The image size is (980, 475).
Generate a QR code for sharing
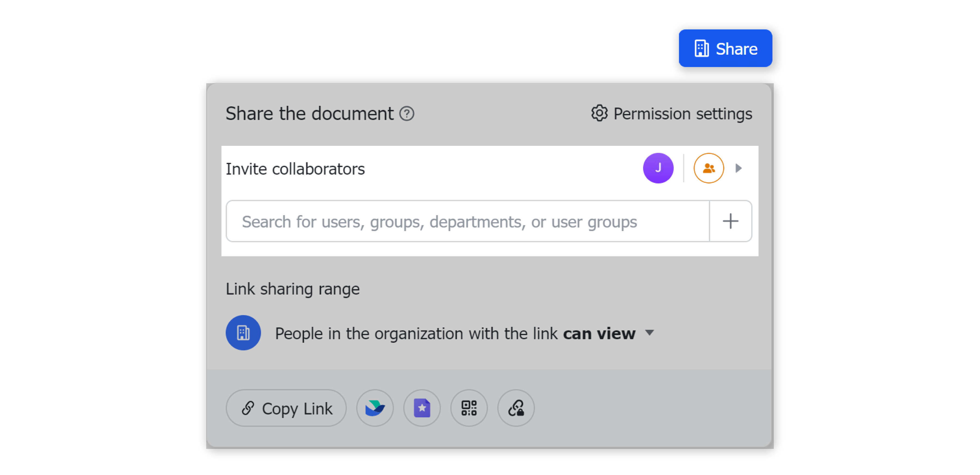(x=469, y=408)
